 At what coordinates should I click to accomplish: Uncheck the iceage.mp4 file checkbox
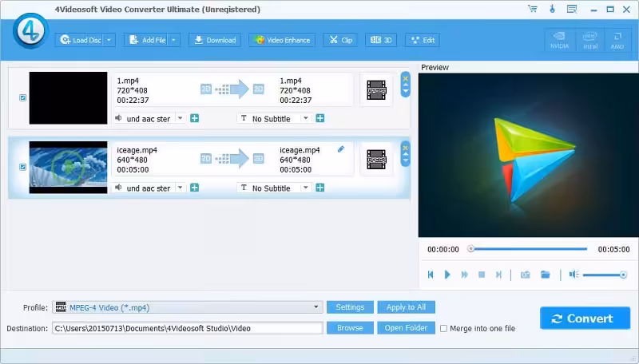22,168
